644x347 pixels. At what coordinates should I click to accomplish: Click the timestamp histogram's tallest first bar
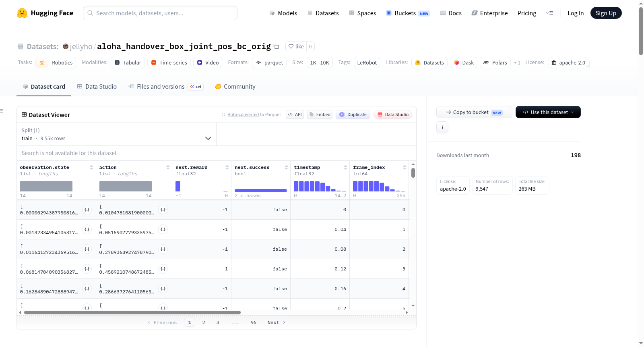point(296,186)
